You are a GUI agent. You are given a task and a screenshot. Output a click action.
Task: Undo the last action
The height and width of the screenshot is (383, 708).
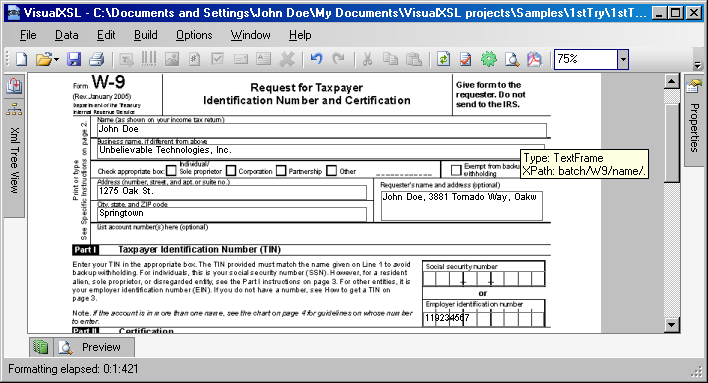(x=317, y=59)
